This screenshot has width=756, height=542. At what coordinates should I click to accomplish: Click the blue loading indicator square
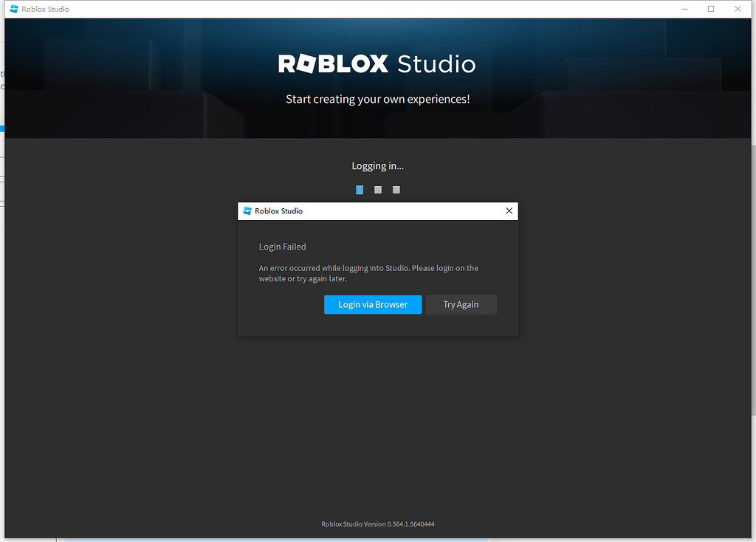click(360, 190)
